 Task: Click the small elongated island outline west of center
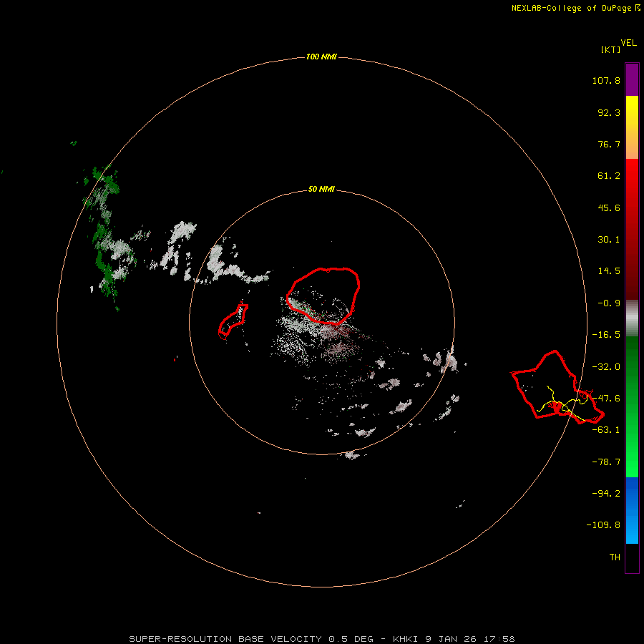point(233,321)
